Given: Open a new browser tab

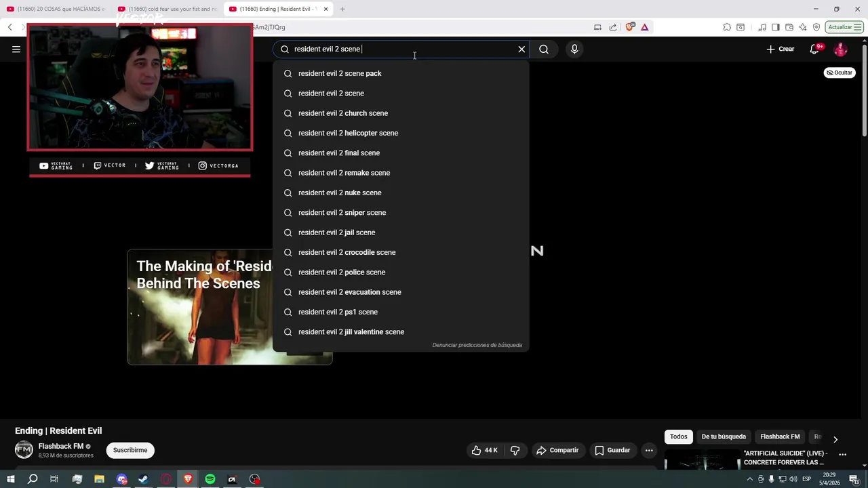Looking at the screenshot, I should (x=342, y=9).
